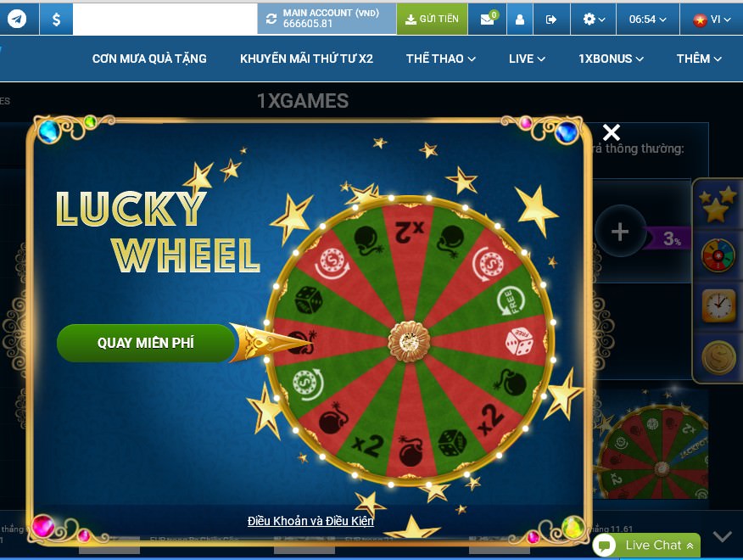This screenshot has width=743, height=560.
Task: Refresh the main account balance
Action: pyautogui.click(x=271, y=19)
